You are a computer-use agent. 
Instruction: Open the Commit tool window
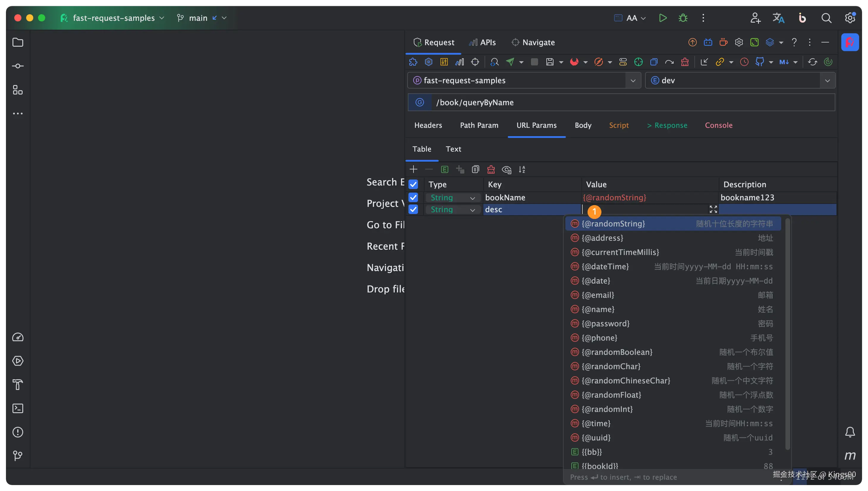[x=18, y=66]
